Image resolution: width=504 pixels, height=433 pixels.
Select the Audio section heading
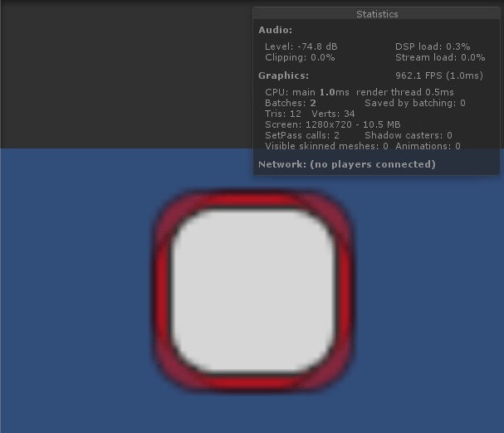pos(276,30)
